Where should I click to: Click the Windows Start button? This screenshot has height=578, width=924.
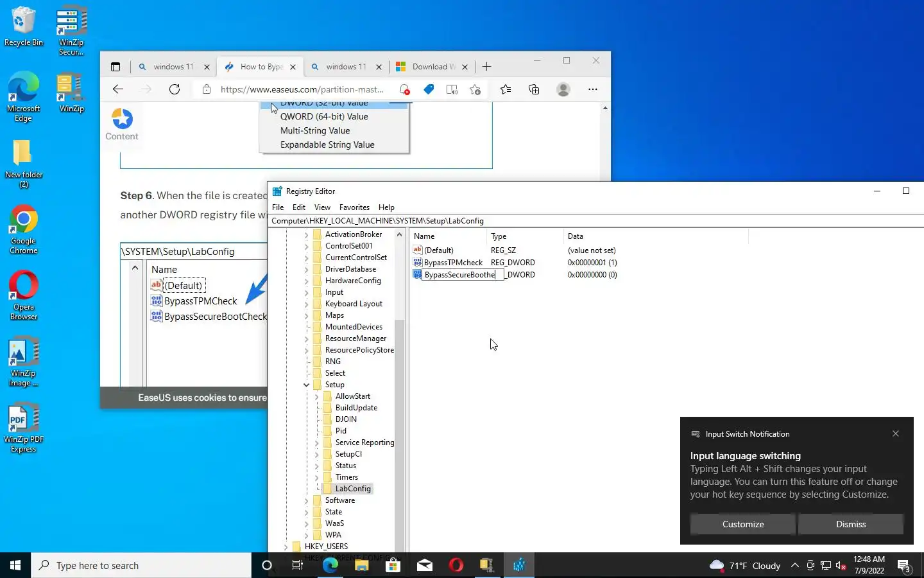coord(15,565)
